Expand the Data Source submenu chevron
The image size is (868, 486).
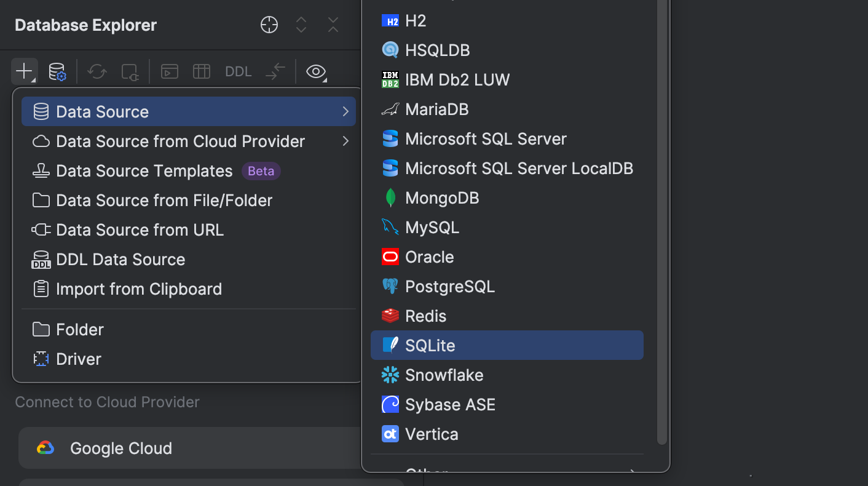pos(345,111)
